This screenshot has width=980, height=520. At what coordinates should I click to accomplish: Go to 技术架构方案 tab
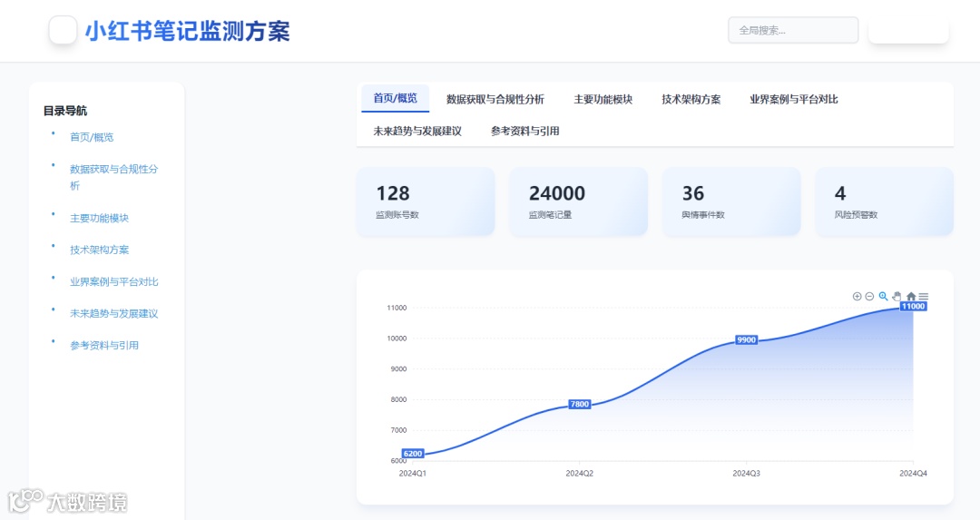691,100
